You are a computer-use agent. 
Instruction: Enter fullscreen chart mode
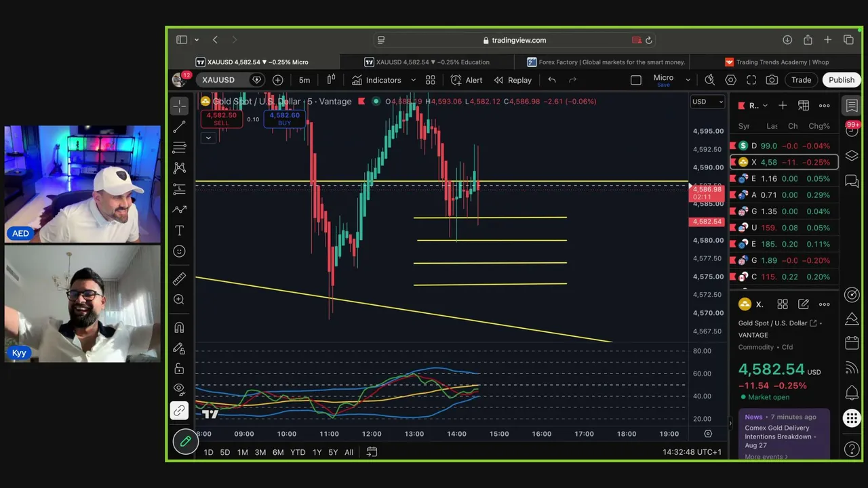[751, 80]
